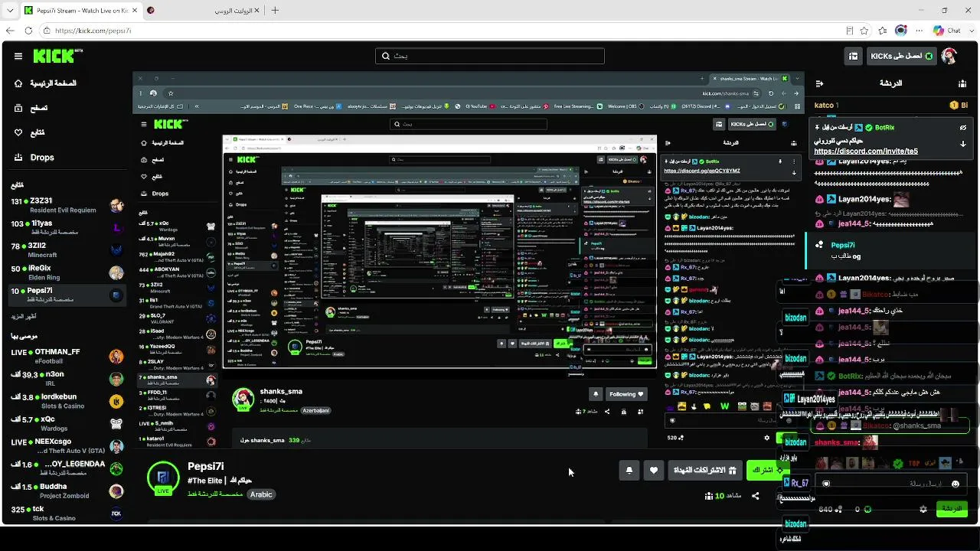
Task: Open the Kick sidebar hamburger menu
Action: click(18, 56)
